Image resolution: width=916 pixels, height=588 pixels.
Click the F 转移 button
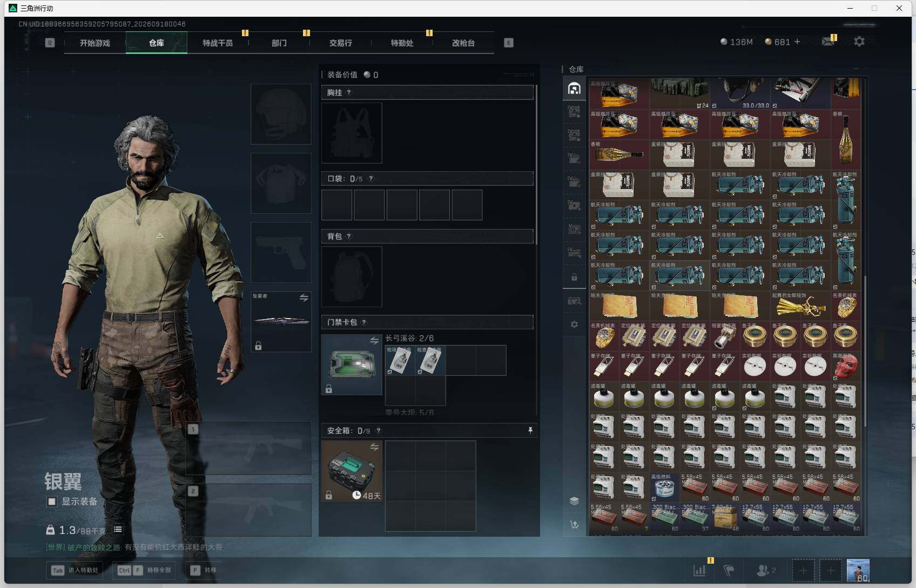(x=203, y=570)
